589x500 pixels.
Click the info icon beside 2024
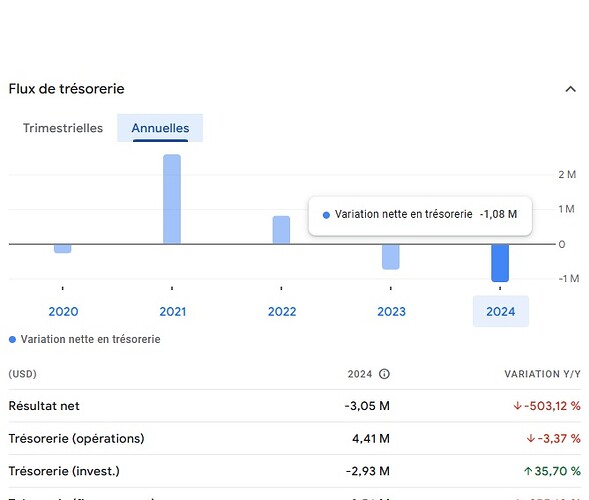click(384, 374)
